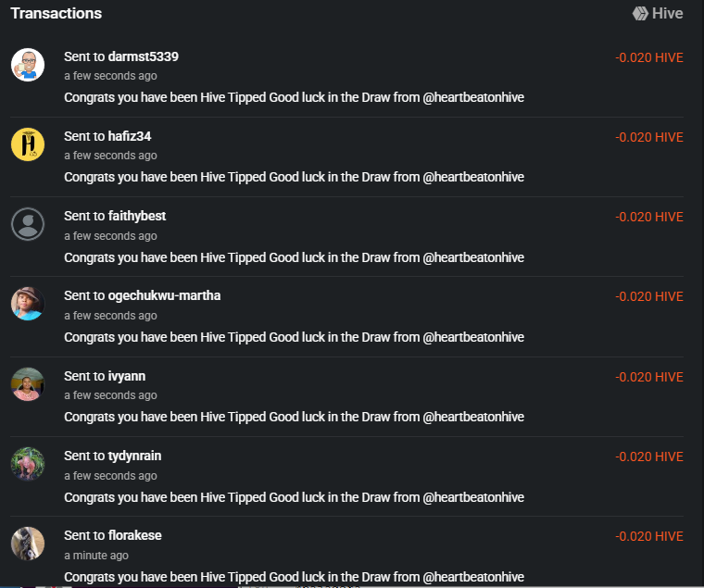Open the faithybest username link
The height and width of the screenshot is (588, 704).
[137, 216]
